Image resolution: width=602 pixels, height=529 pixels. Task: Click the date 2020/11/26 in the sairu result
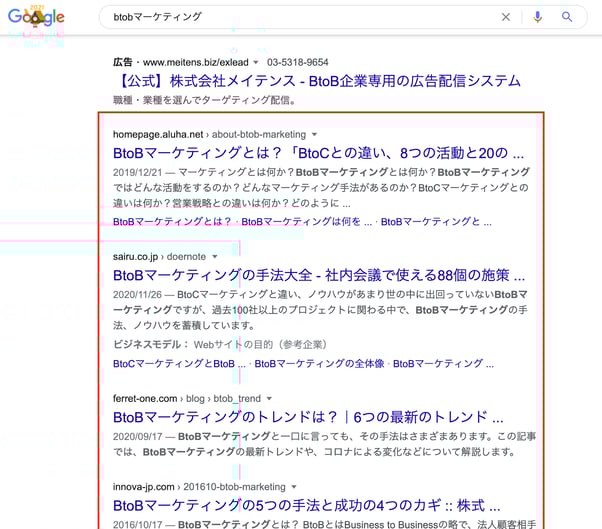click(x=137, y=294)
